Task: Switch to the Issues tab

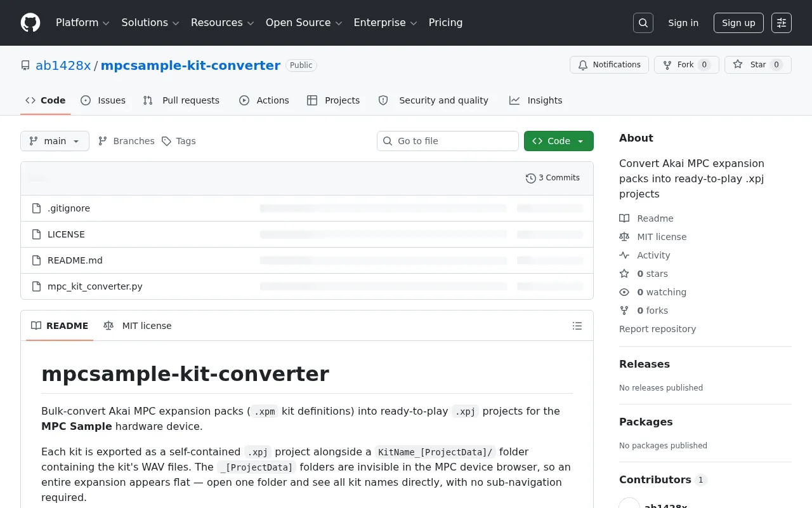Action: (103, 100)
